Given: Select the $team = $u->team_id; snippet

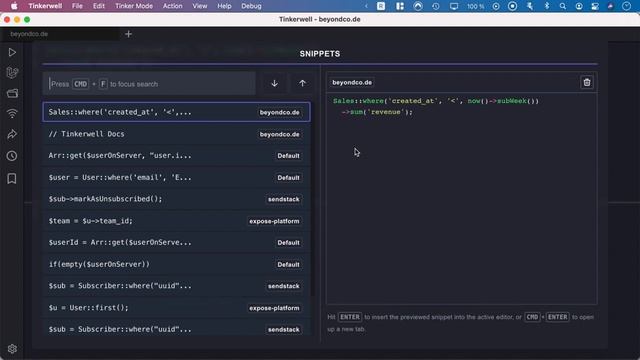Looking at the screenshot, I should click(176, 221).
